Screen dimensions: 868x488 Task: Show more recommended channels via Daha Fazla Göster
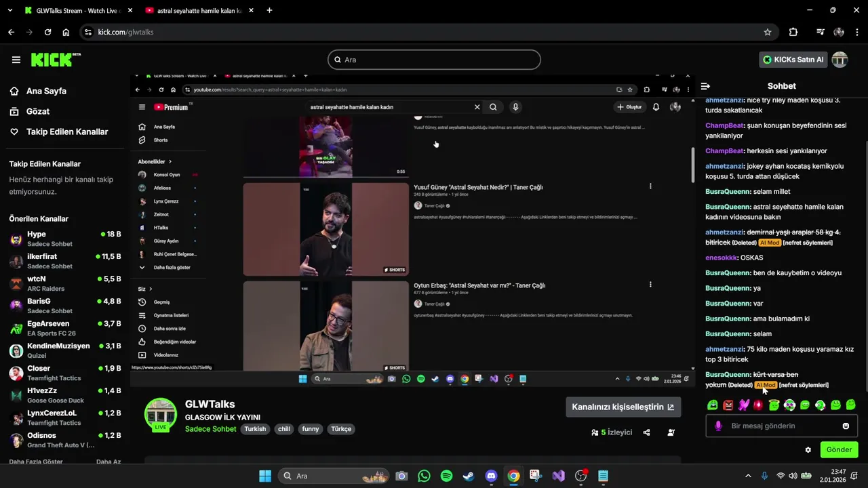(x=36, y=462)
